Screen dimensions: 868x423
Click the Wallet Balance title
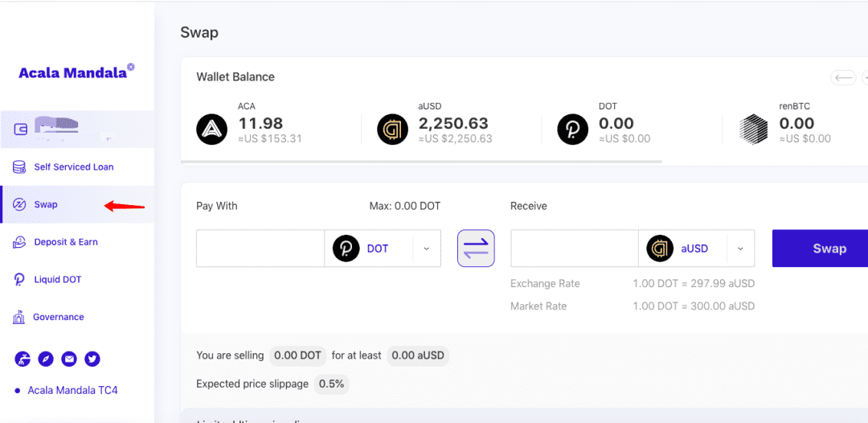coord(235,77)
